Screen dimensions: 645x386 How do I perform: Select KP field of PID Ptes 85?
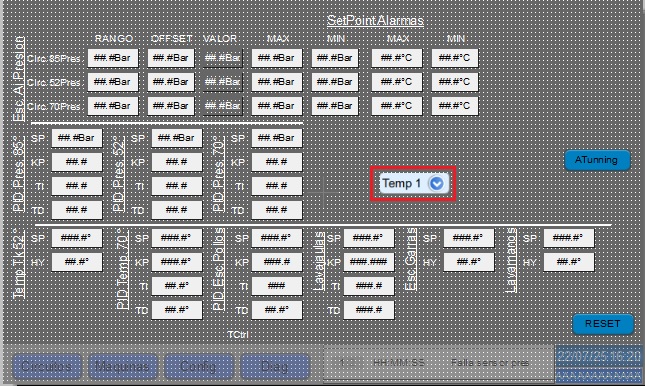coord(77,162)
